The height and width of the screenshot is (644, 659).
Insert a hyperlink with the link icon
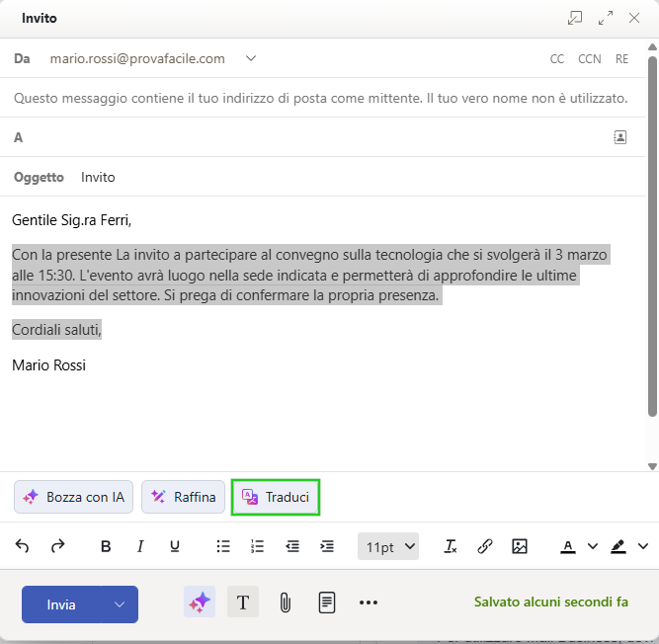point(485,546)
